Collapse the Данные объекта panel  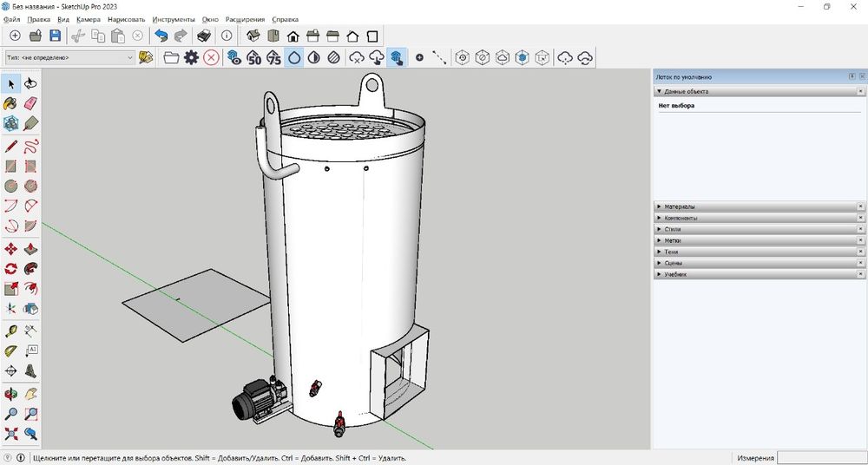[660, 91]
